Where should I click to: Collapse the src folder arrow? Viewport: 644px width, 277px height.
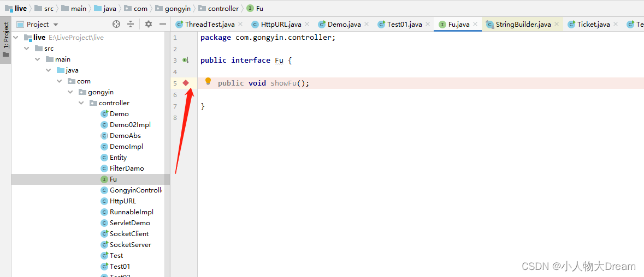pos(27,49)
